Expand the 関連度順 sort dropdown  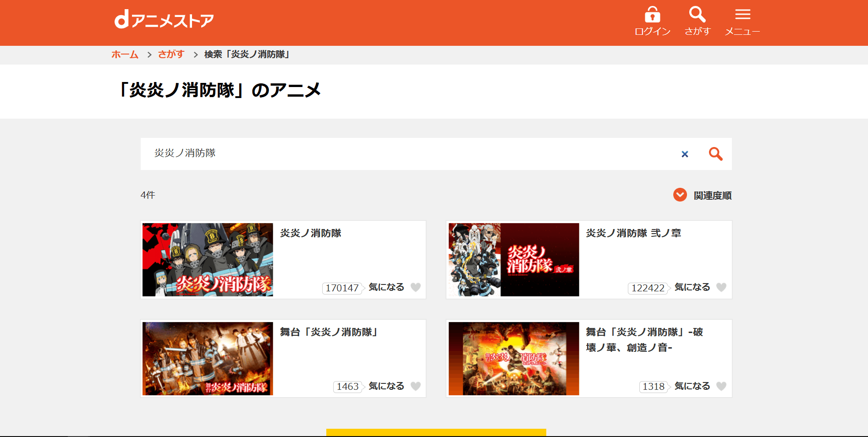[x=703, y=195]
